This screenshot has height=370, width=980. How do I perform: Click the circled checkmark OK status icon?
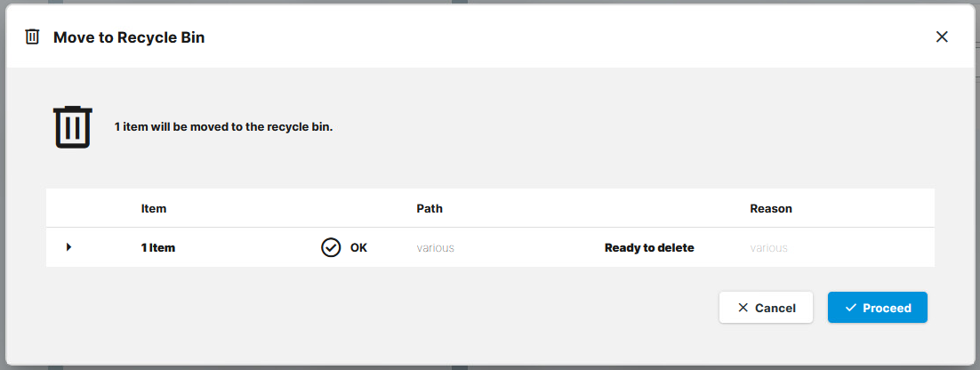point(331,247)
